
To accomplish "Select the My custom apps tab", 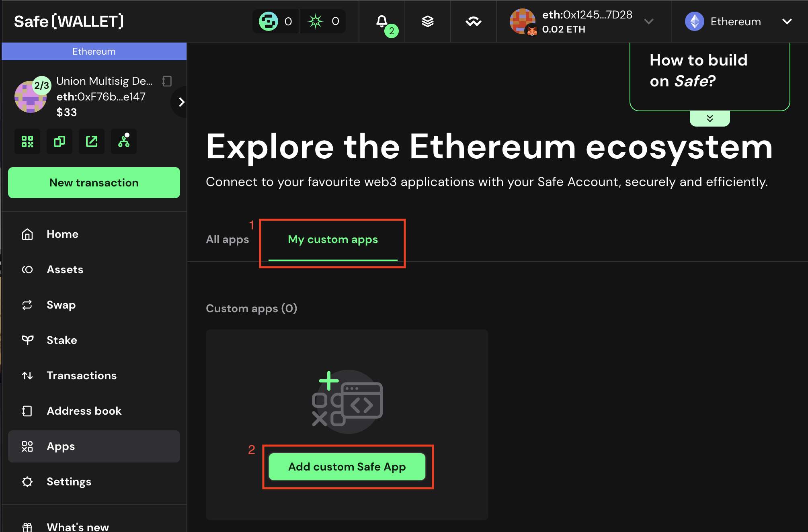I will point(332,239).
